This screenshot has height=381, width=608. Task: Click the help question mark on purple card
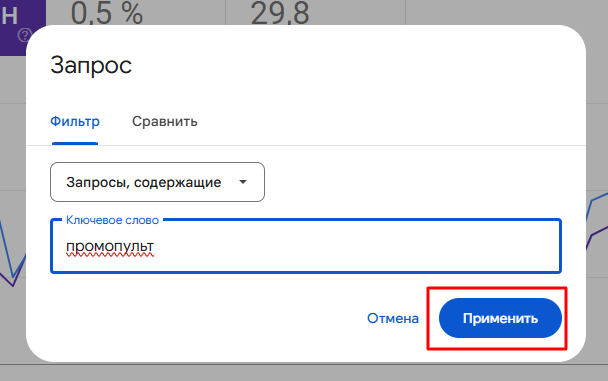coord(23,36)
